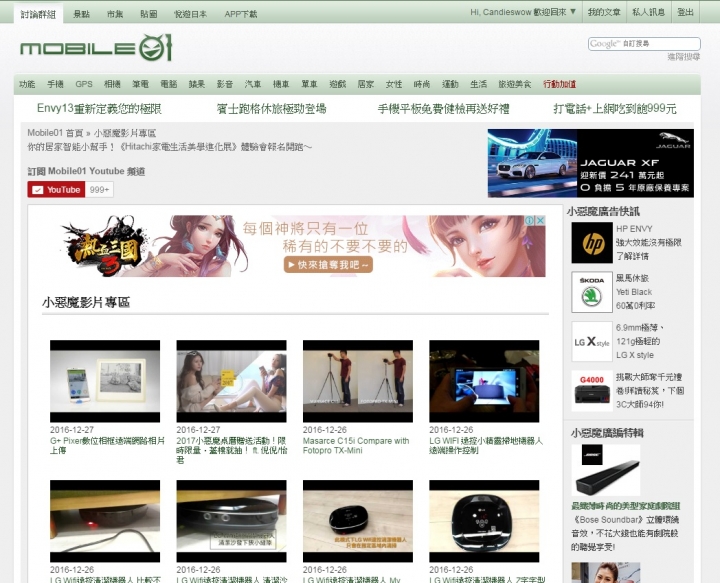Image resolution: width=720 pixels, height=583 pixels.
Task: Open the 6.9mm極薄 LG X style ad text
Action: click(x=641, y=342)
